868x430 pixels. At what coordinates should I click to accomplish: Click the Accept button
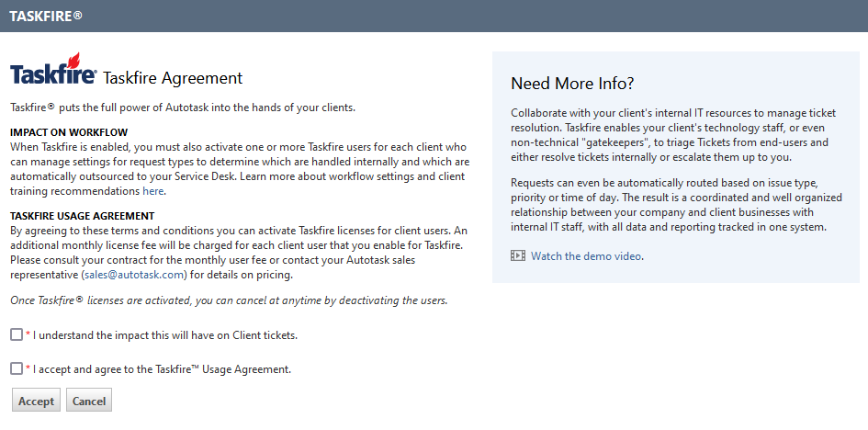pos(37,401)
